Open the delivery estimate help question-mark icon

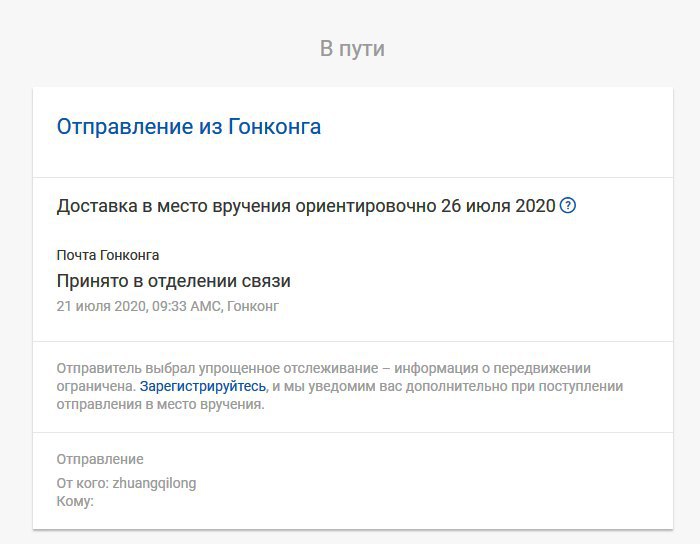pyautogui.click(x=567, y=206)
